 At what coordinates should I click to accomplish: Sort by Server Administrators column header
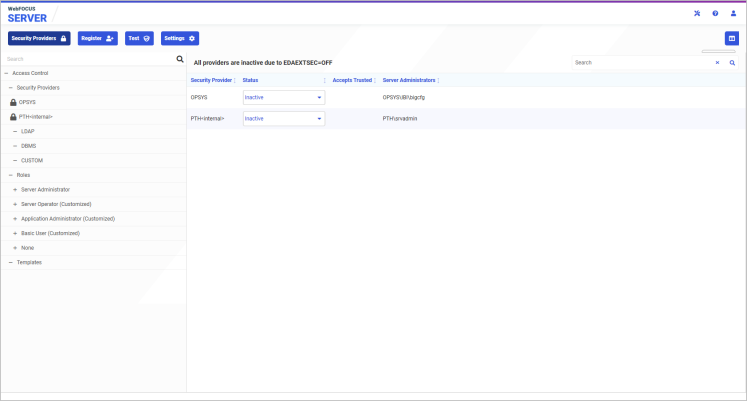point(409,80)
